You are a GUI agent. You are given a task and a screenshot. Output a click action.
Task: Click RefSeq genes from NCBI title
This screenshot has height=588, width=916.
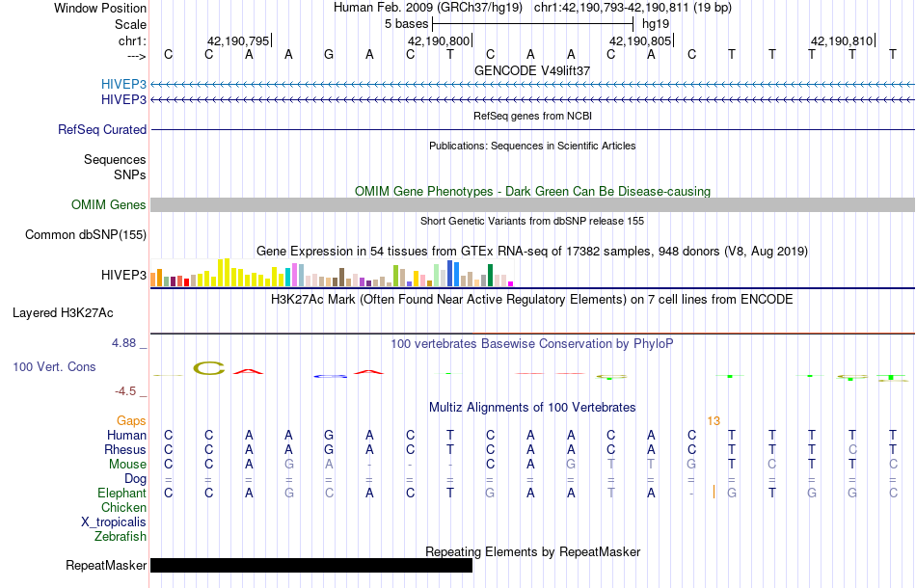pyautogui.click(x=532, y=117)
